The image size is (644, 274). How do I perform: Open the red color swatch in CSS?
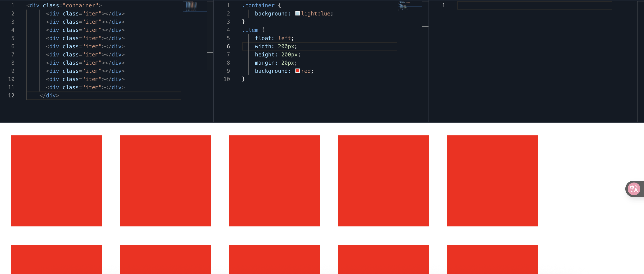[x=297, y=71]
